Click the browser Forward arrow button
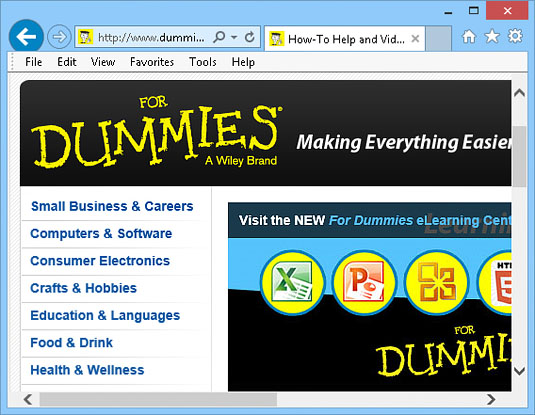This screenshot has height=415, width=535. 59,37
